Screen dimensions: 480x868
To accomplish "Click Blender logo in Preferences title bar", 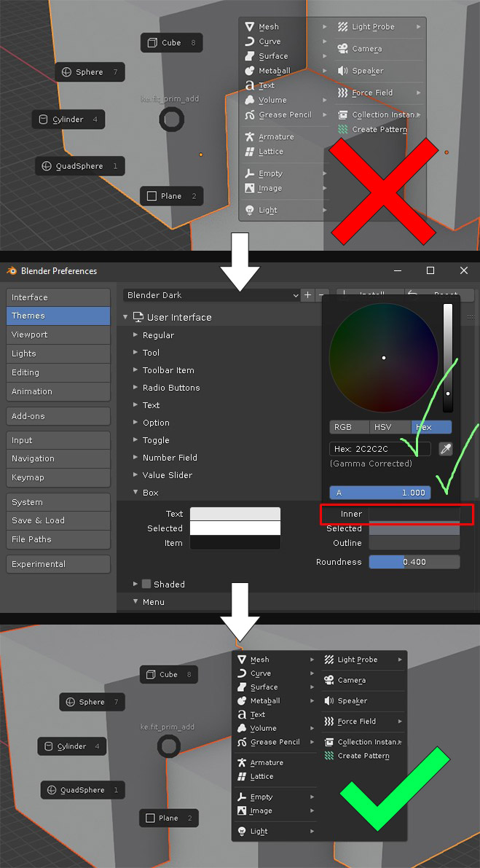I will pos(12,271).
